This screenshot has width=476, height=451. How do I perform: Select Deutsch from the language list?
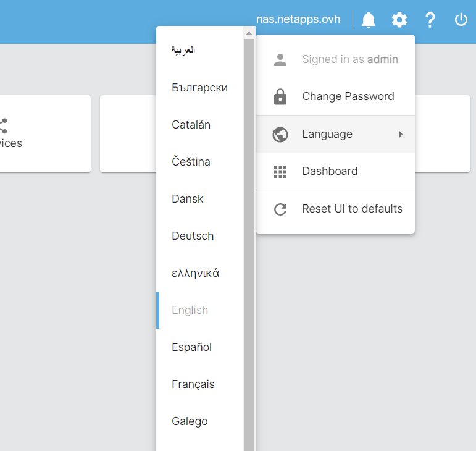[193, 236]
